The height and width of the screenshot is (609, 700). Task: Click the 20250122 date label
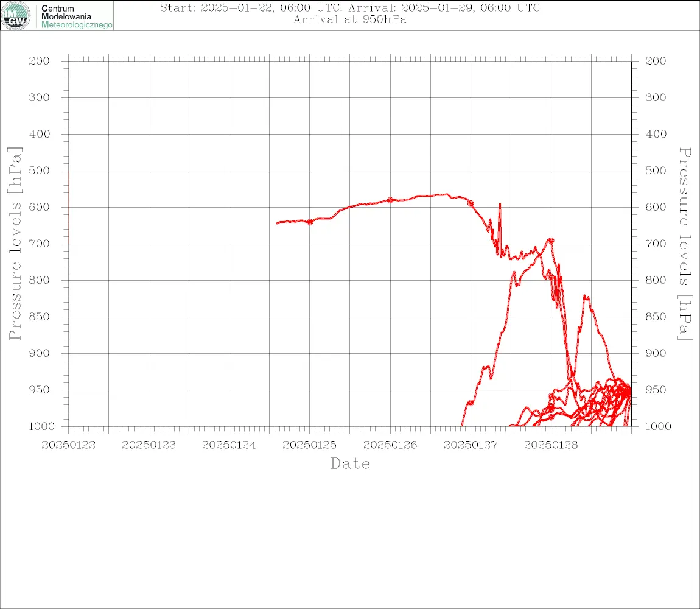pyautogui.click(x=69, y=445)
